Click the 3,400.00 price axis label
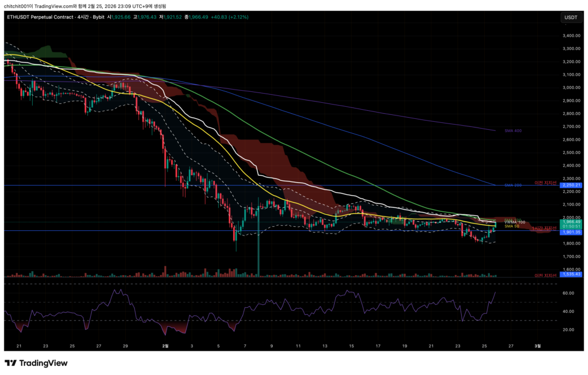The image size is (588, 375). (570, 36)
